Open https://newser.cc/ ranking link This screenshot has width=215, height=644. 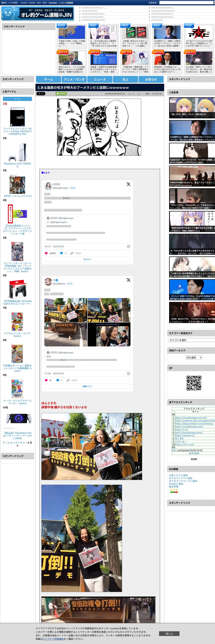click(185, 435)
